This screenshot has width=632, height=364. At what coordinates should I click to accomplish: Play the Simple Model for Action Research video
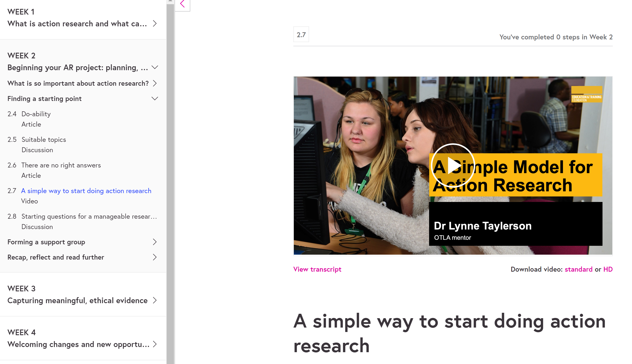pos(453,165)
